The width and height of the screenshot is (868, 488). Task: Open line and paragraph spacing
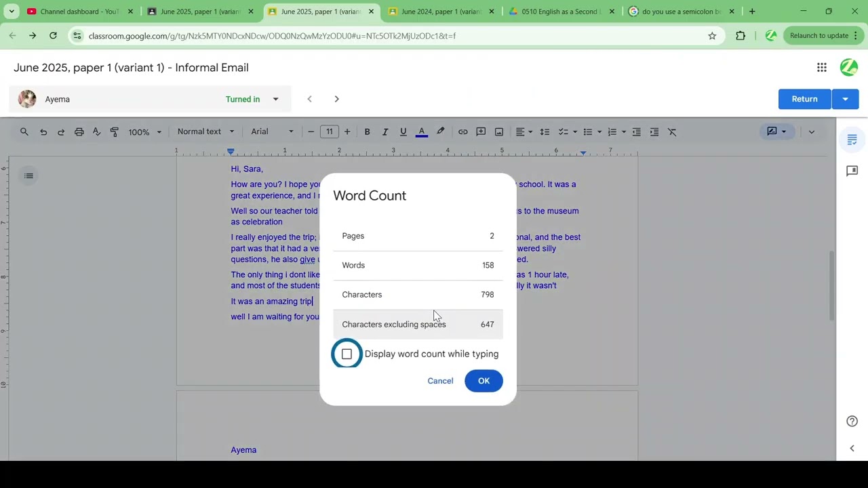(545, 131)
